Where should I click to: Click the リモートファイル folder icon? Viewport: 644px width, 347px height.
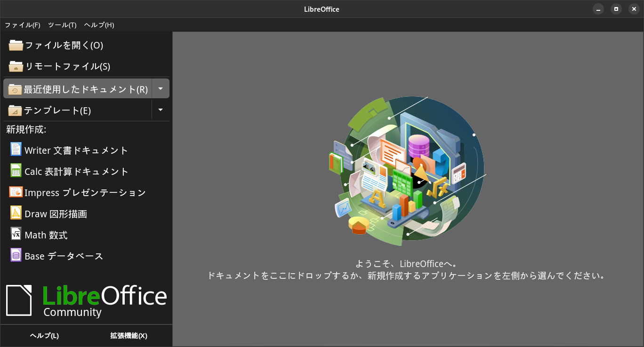pos(16,66)
